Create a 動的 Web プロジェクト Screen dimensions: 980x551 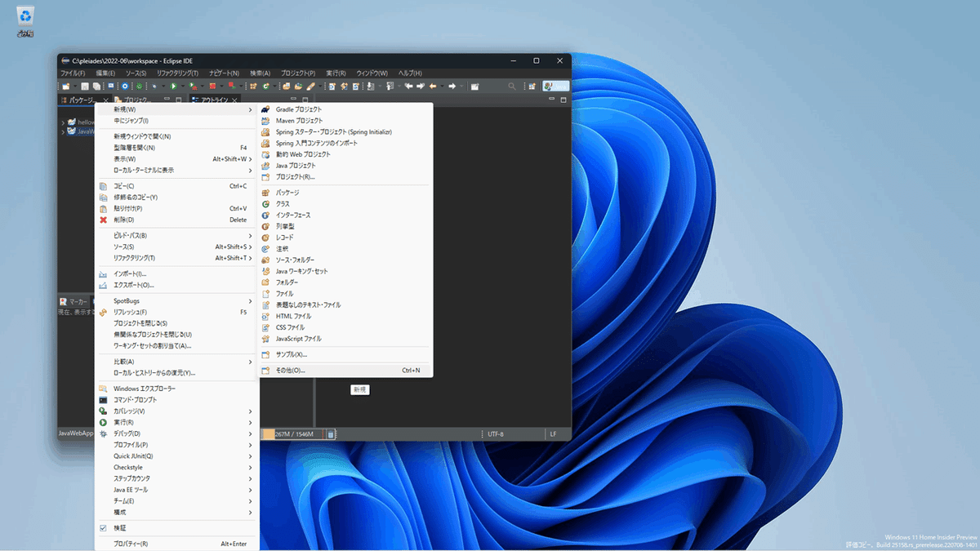tap(345, 154)
